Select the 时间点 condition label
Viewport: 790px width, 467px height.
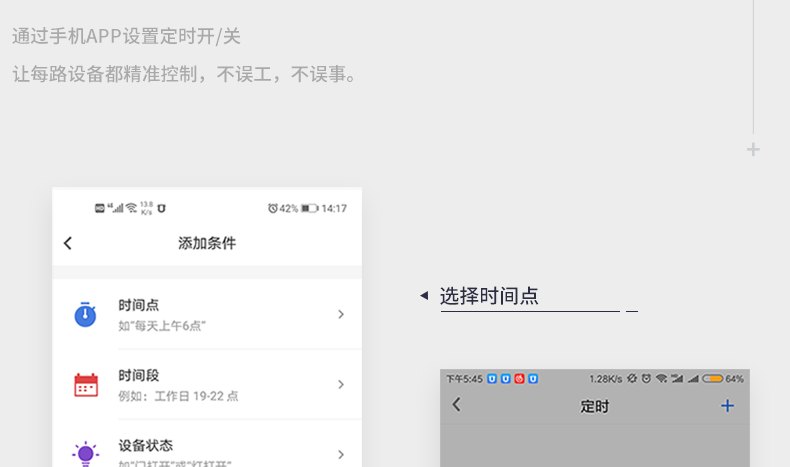pyautogui.click(x=138, y=305)
